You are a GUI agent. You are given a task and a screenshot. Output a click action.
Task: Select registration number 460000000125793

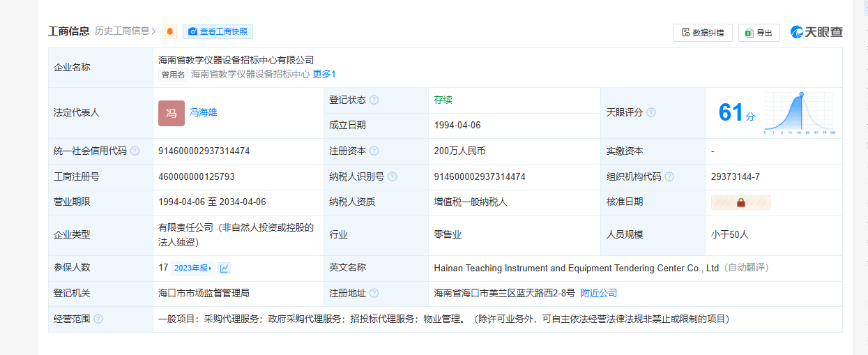click(x=197, y=176)
